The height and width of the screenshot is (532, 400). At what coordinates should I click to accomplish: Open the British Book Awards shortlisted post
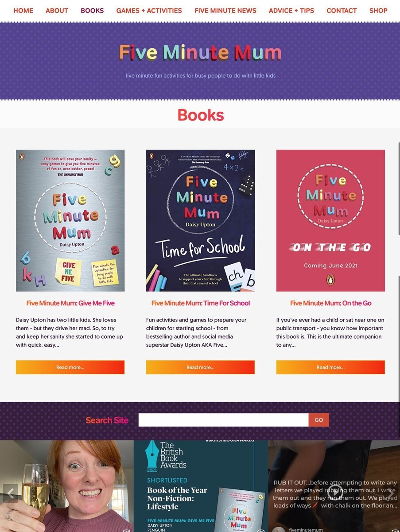coord(201,486)
